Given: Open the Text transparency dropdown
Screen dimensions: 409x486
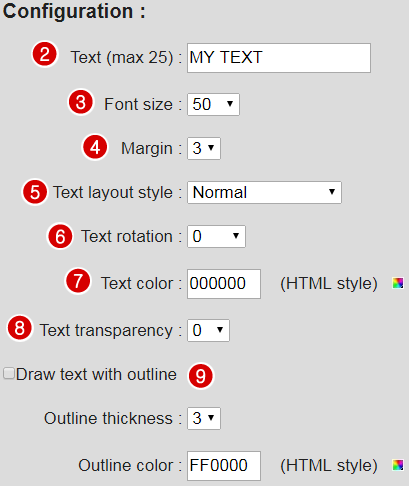Looking at the screenshot, I should coord(208,330).
